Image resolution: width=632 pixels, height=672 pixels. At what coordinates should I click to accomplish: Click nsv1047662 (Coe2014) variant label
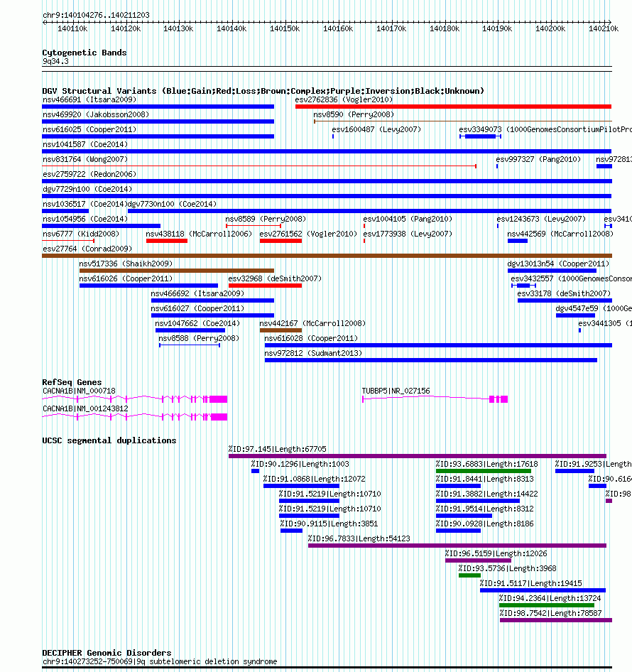[197, 324]
